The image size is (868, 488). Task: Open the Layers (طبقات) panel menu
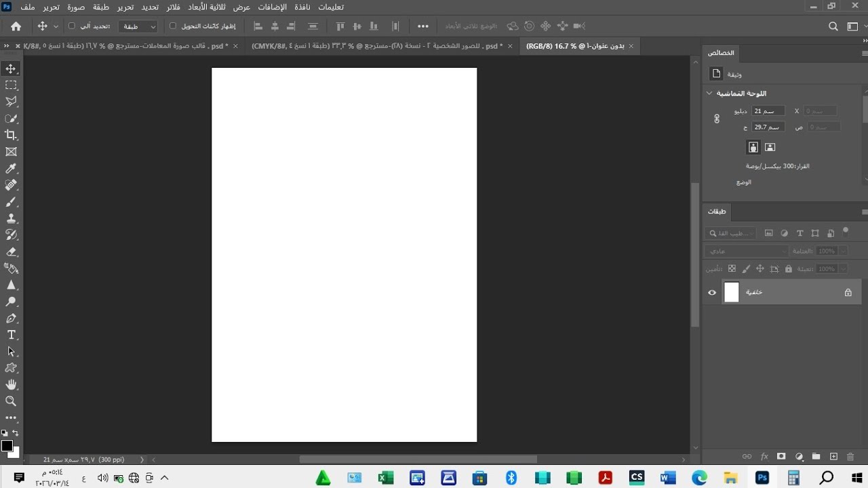click(864, 211)
